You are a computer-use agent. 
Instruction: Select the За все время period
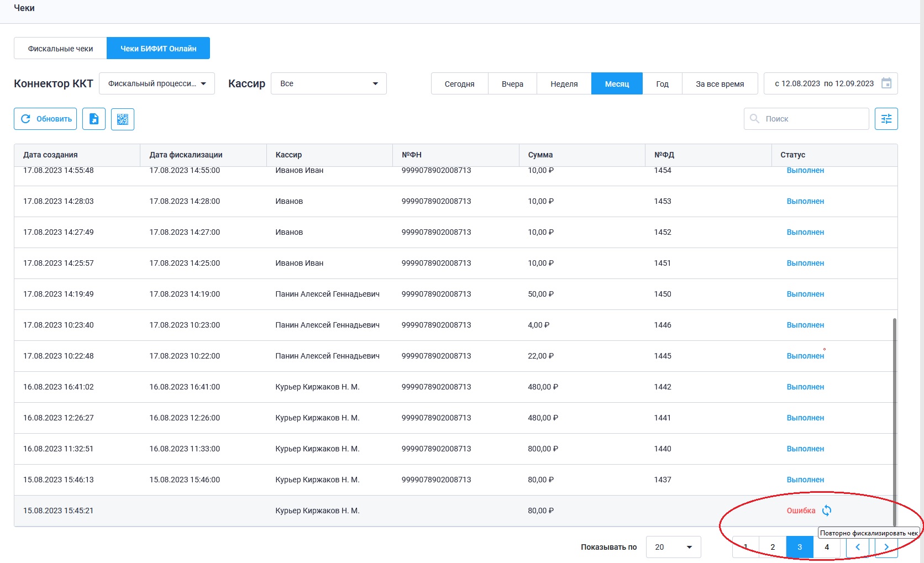tap(720, 83)
